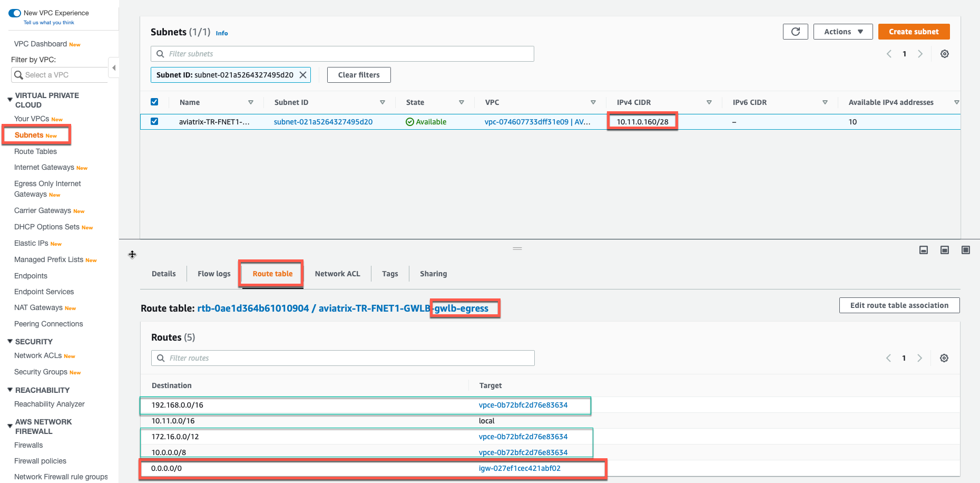Click the Create subnet button
This screenshot has width=980, height=483.
(913, 32)
